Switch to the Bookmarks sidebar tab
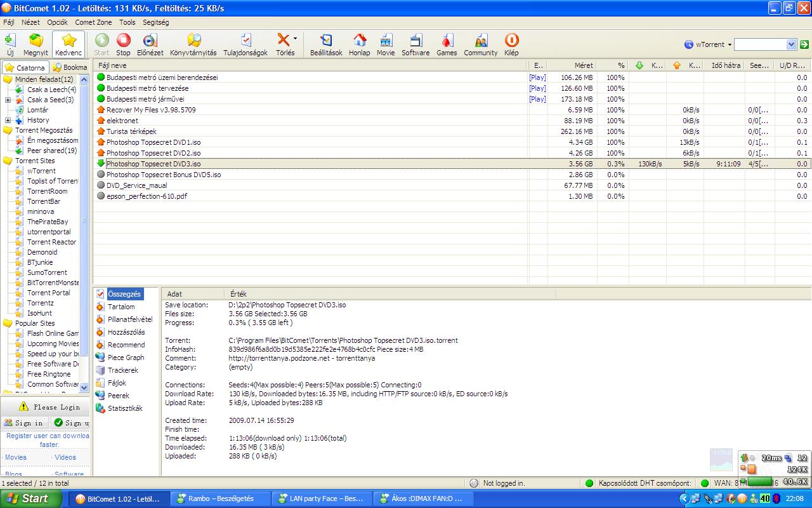The width and height of the screenshot is (812, 508). (70, 67)
